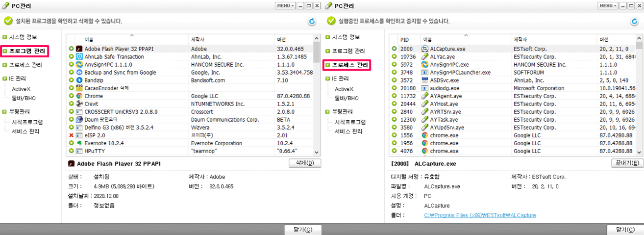Select the Daum 팟인코더 program row
The height and width of the screenshot is (235, 644).
tap(190, 119)
